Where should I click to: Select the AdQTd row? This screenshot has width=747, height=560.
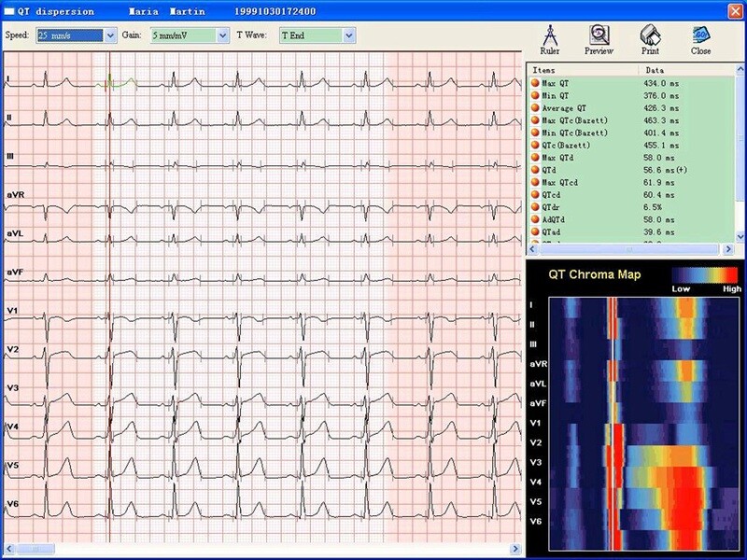coord(631,219)
